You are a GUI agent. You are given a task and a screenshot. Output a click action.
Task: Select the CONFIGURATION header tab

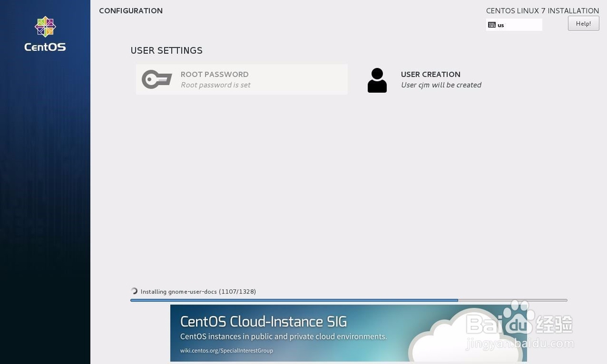131,10
